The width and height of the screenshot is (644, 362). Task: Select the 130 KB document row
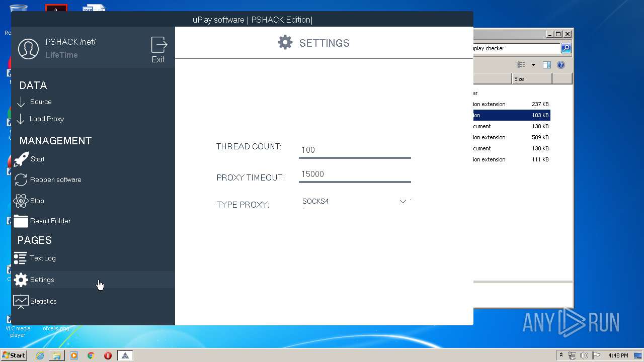(512, 148)
